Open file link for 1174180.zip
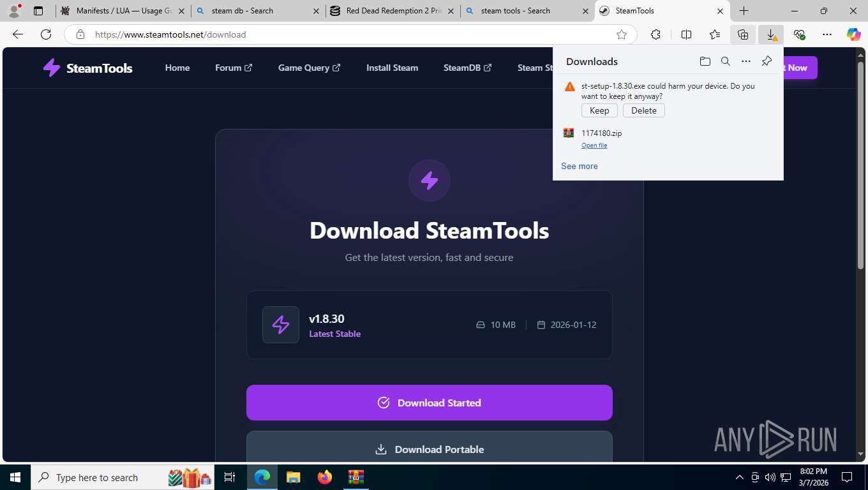The height and width of the screenshot is (490, 868). (594, 145)
